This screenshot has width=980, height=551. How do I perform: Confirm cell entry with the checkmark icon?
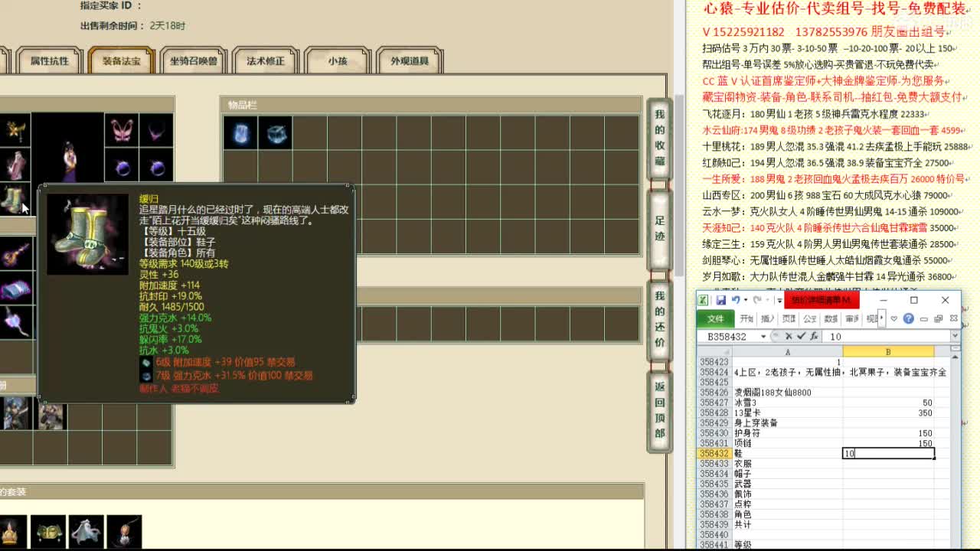coord(801,336)
